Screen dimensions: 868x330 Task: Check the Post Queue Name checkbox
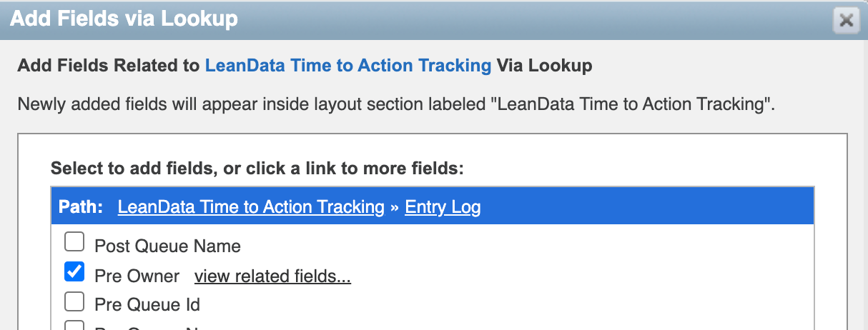click(x=74, y=244)
